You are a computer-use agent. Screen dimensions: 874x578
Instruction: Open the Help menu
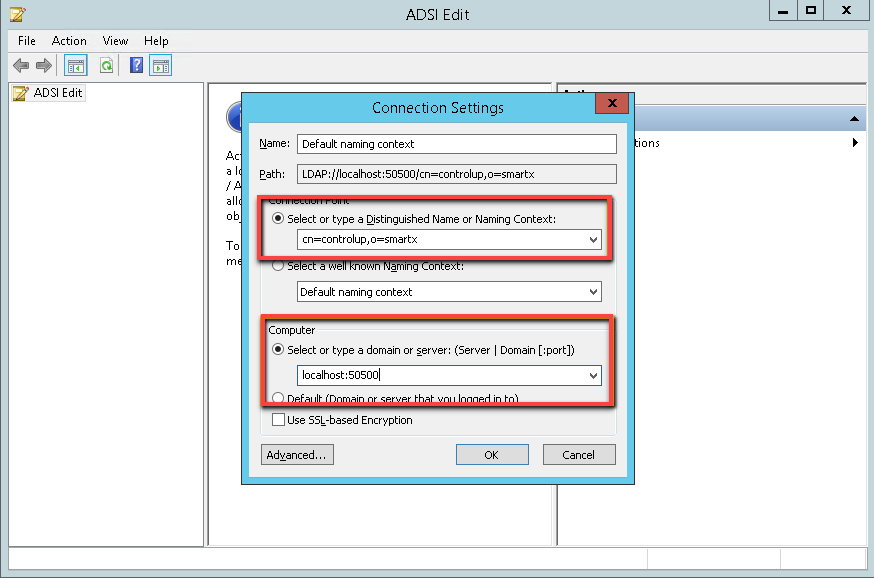[156, 41]
